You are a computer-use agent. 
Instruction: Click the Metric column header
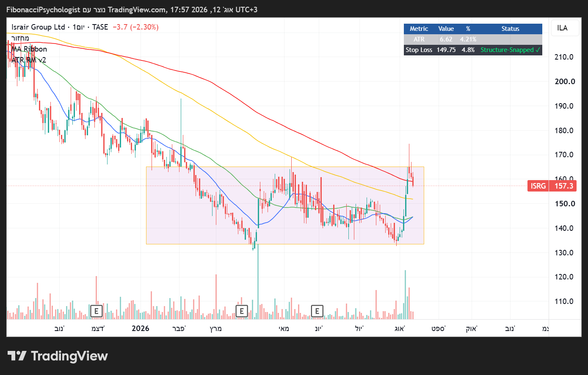(x=419, y=29)
